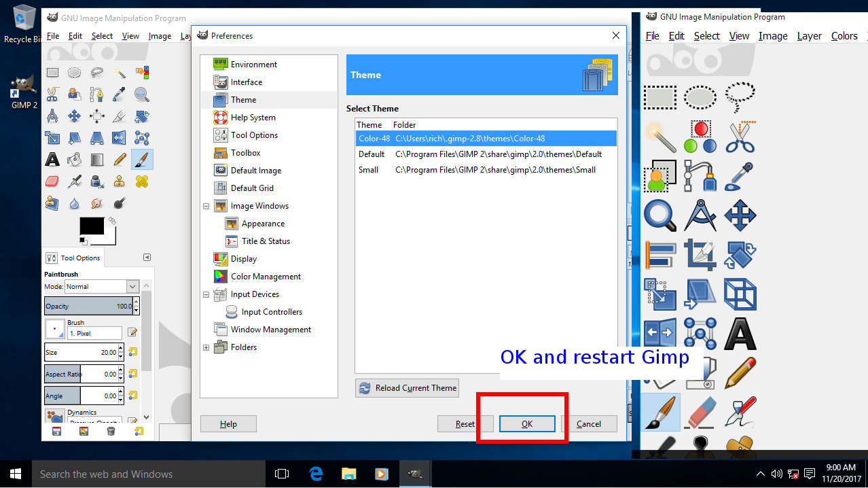Click the Opacity slider bar
The height and width of the screenshot is (488, 868).
pos(88,306)
